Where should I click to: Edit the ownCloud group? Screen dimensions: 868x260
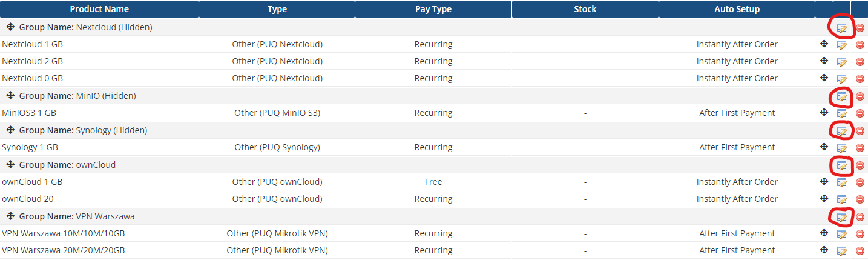tap(842, 165)
